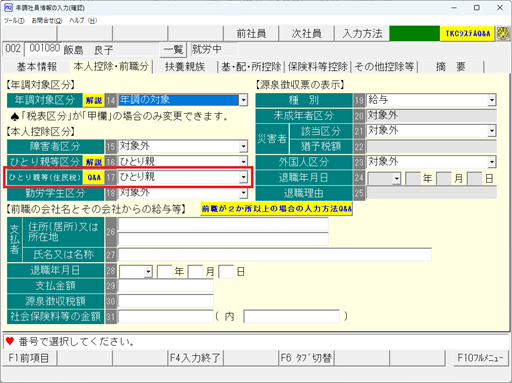
Task: Click the app icon in the title bar
Action: pos(8,7)
